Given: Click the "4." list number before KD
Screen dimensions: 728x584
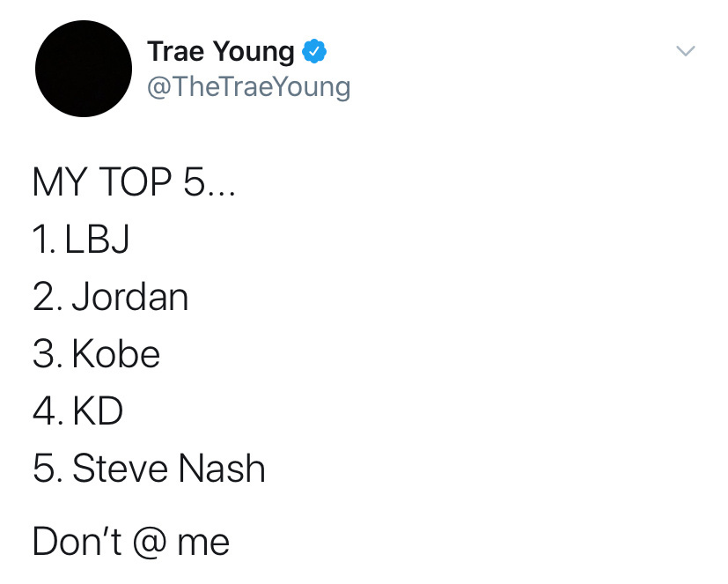Looking at the screenshot, I should tap(46, 411).
